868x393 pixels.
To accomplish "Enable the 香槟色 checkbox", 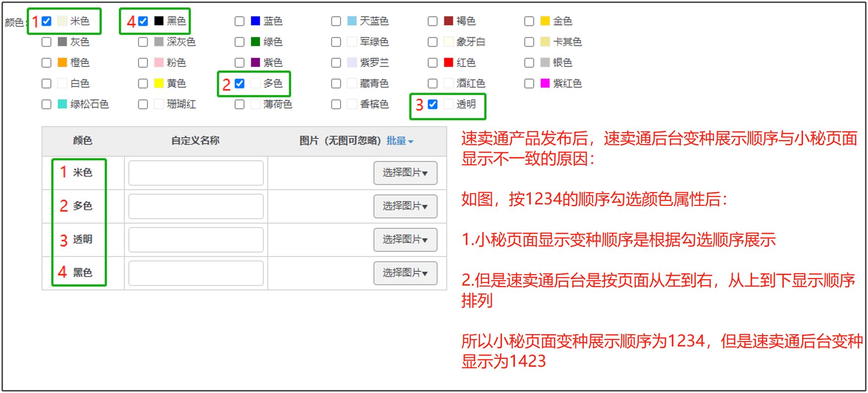I will click(x=336, y=104).
